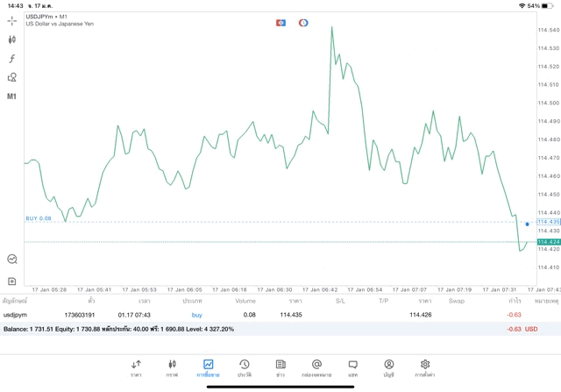Image resolution: width=561 pixels, height=392 pixels.
Task: Tap the 17 Jan 05:28 time axis label
Action: point(49,289)
